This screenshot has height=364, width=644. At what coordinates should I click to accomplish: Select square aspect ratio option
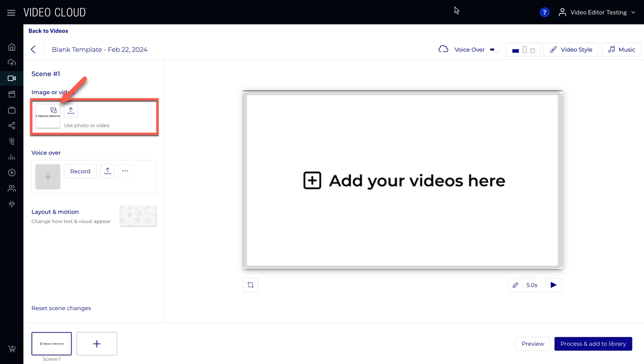click(x=532, y=51)
